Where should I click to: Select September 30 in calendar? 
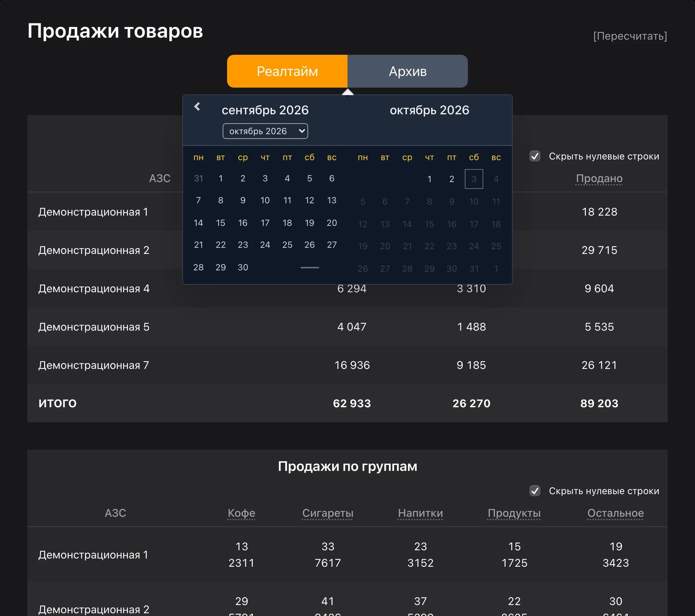[243, 267]
